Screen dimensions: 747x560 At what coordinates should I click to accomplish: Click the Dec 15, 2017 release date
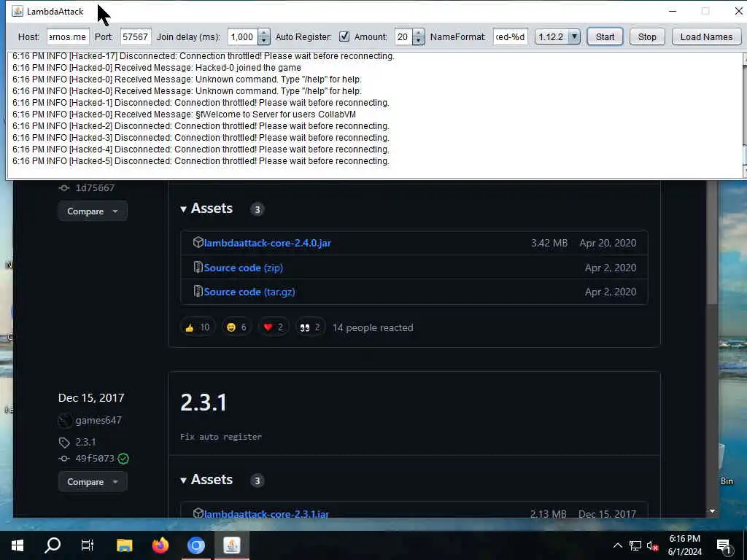[x=91, y=397]
